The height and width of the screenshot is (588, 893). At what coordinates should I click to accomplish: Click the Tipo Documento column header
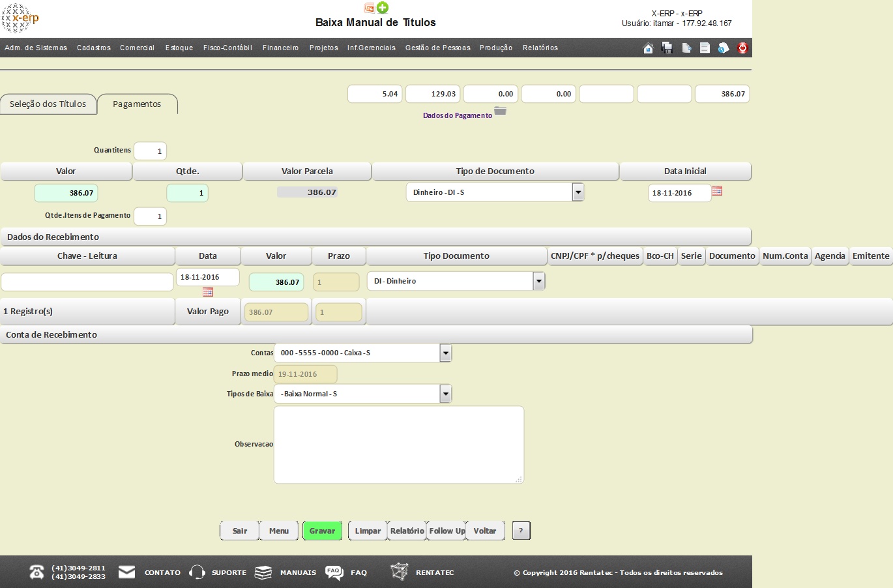click(456, 256)
